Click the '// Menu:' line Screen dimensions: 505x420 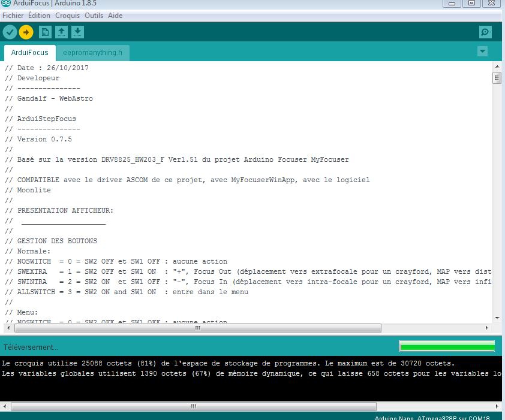[x=21, y=313]
